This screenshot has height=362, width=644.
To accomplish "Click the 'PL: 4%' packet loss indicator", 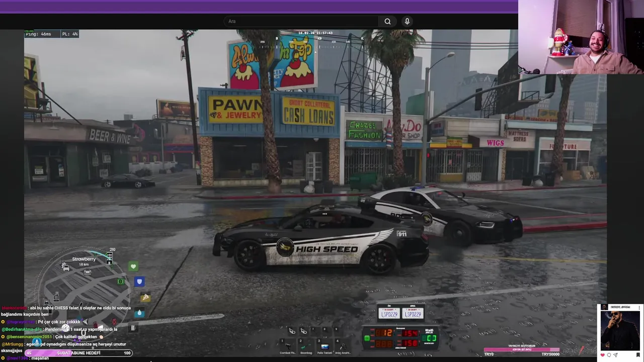I will tap(70, 34).
